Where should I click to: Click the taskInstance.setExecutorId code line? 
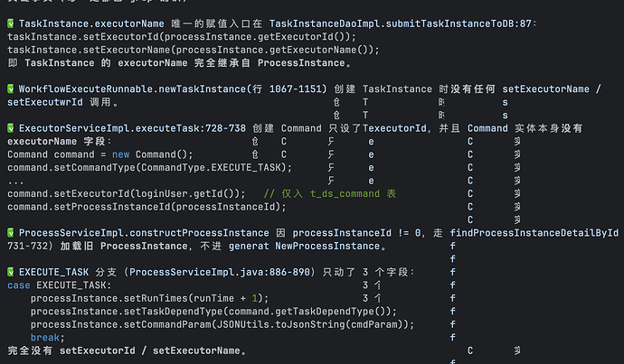click(182, 37)
